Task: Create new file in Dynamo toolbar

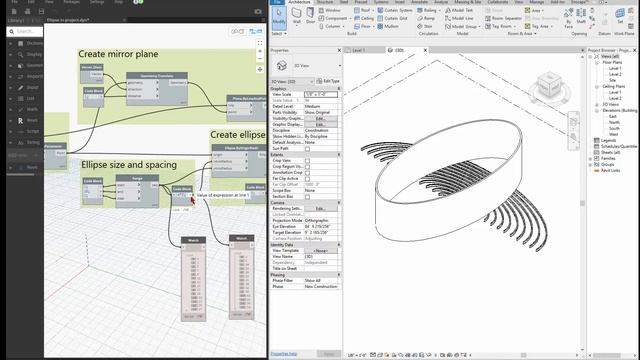Action: [14, 11]
